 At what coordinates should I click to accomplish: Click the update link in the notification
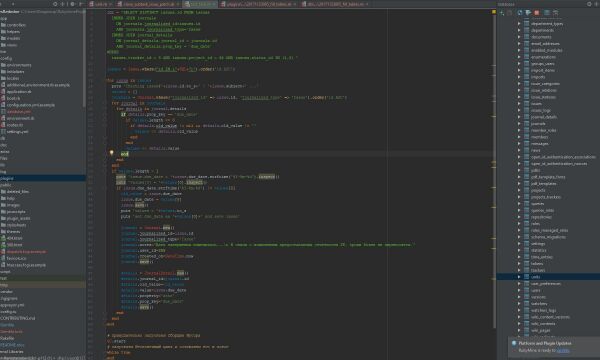coord(563,350)
